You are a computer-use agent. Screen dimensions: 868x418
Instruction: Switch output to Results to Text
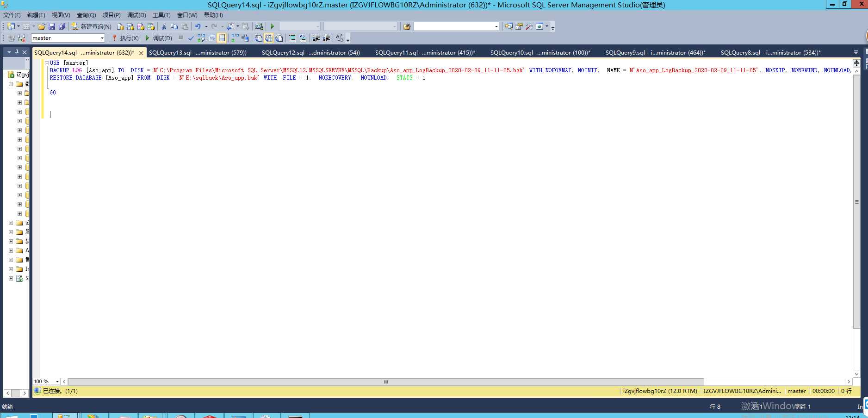pos(259,38)
